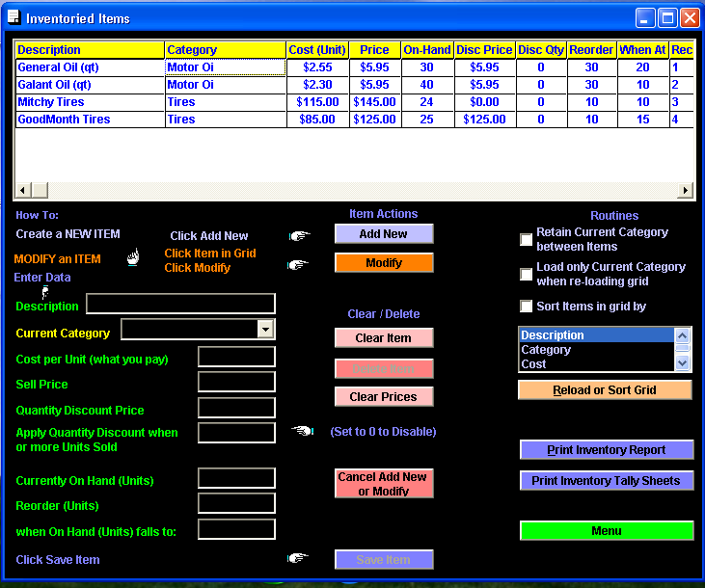Focus the Cost per Unit field
Viewport: 705px width, 588px height.
click(236, 357)
